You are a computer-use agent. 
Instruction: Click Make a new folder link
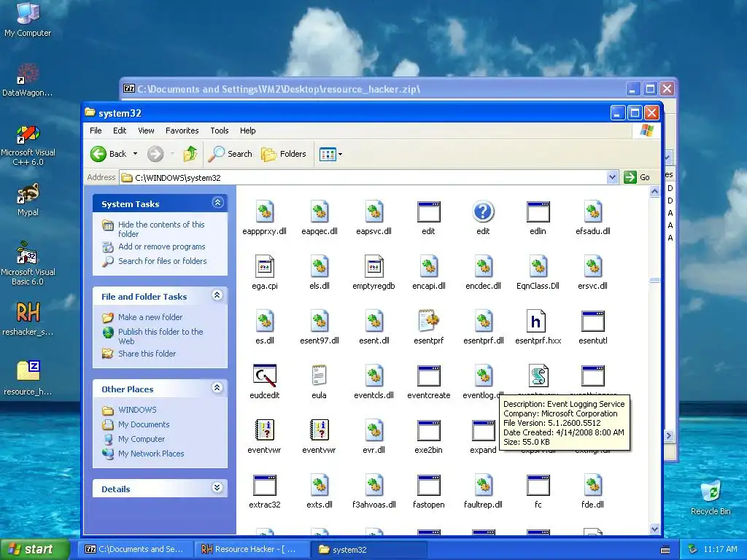point(150,317)
